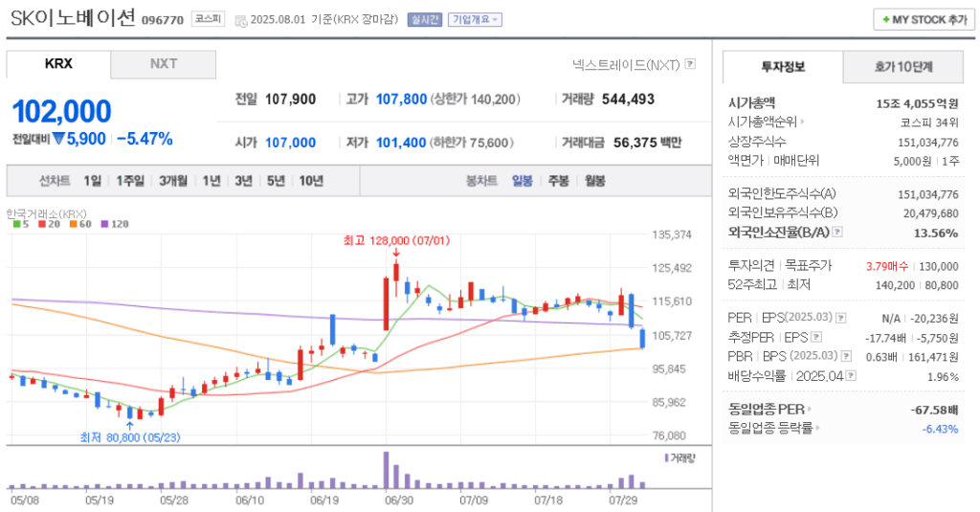Open the calendar icon beside the date
This screenshot has width=980, height=512.
(x=240, y=21)
